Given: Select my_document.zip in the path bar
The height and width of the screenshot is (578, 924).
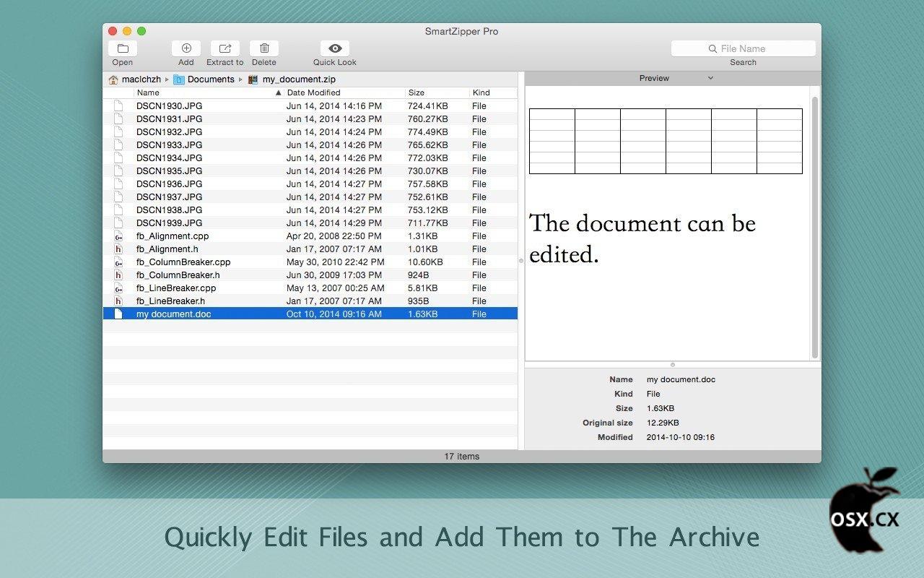Looking at the screenshot, I should point(292,79).
